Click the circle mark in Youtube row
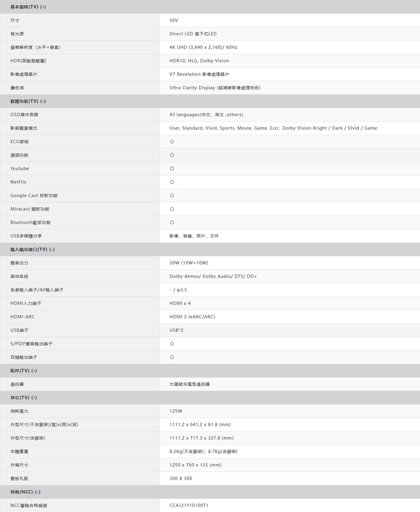The height and width of the screenshot is (512, 420). (x=172, y=169)
